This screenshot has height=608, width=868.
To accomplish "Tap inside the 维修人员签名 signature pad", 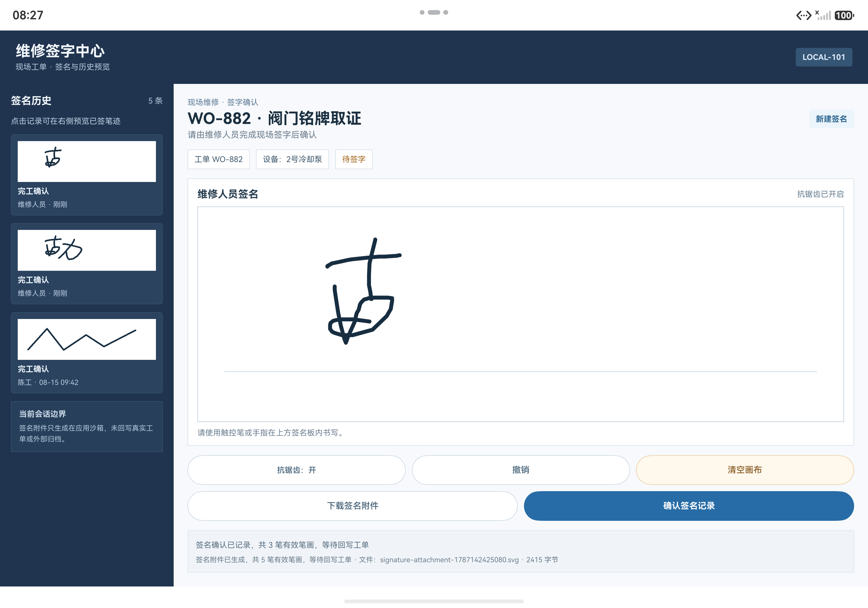I will (521, 314).
